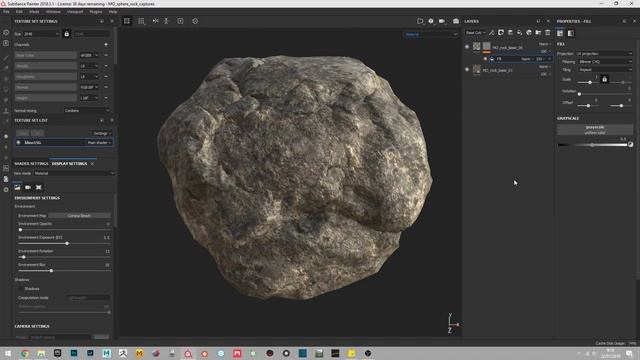
Task: Pick grayscale value with the eyedropper icon
Action: (631, 144)
